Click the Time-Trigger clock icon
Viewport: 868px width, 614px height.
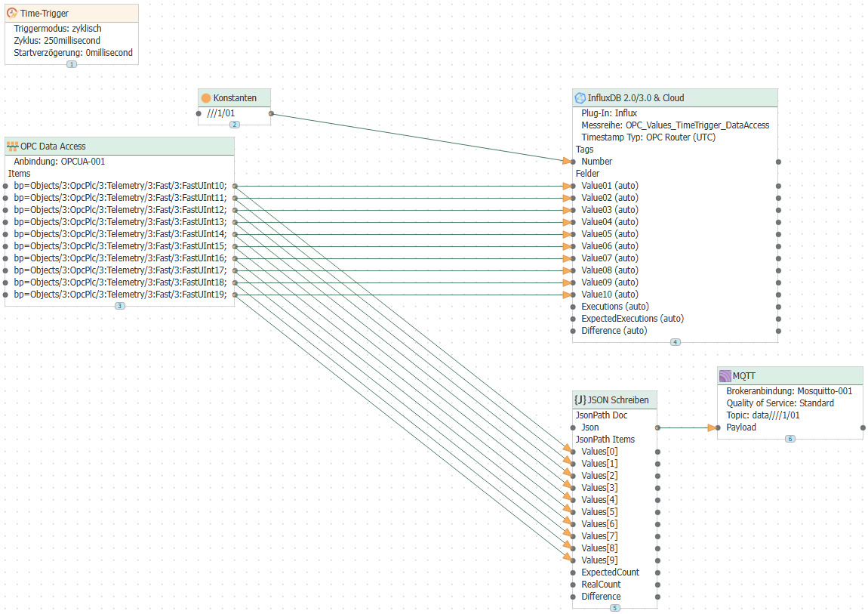pyautogui.click(x=12, y=13)
